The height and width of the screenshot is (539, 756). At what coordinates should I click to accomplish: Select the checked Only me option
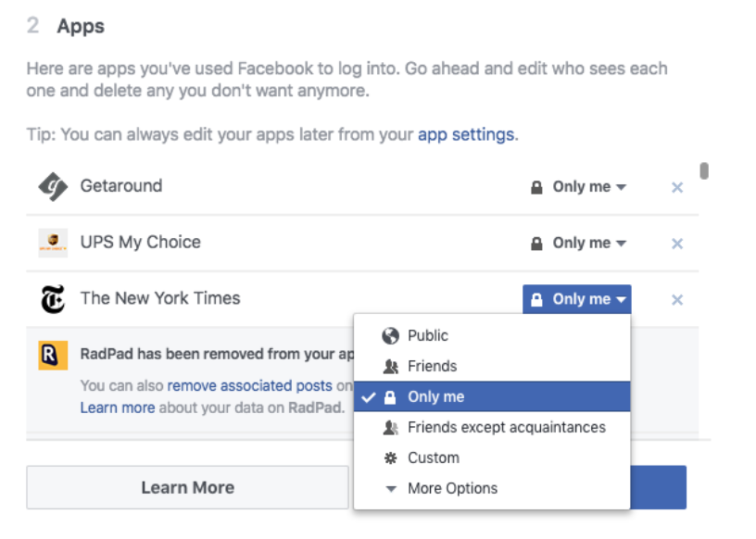[x=435, y=397]
